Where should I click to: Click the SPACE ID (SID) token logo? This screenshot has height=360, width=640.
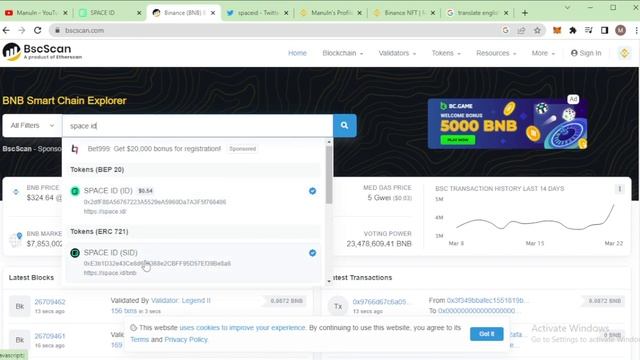[75, 253]
